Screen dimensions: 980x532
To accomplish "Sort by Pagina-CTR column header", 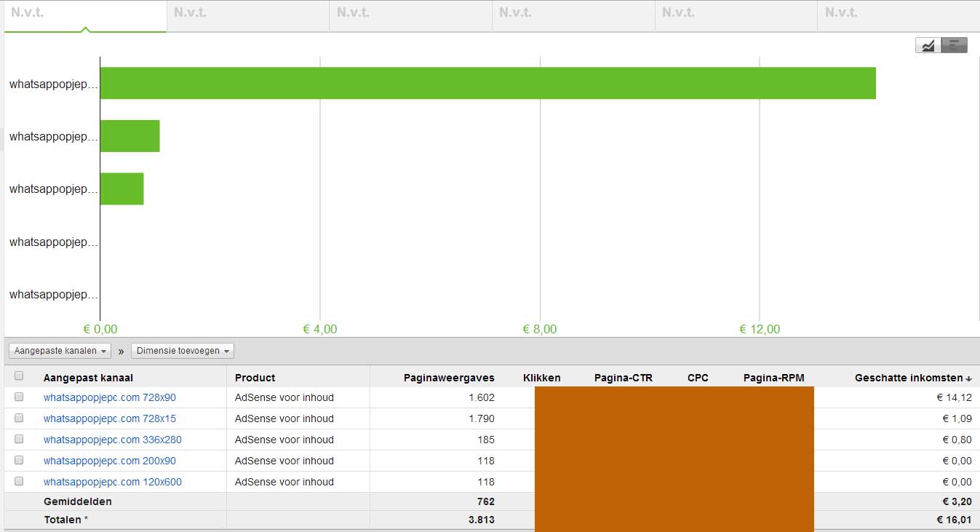I will [x=624, y=378].
